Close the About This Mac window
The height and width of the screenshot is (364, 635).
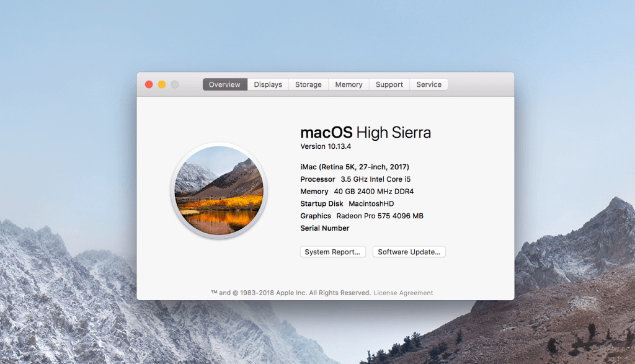[149, 84]
